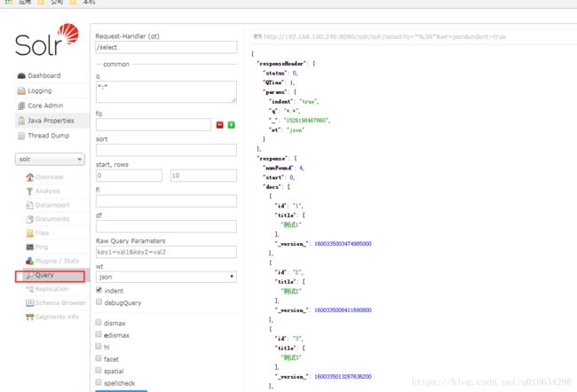The width and height of the screenshot is (577, 392).
Task: Open the Files link
Action: click(x=42, y=233)
